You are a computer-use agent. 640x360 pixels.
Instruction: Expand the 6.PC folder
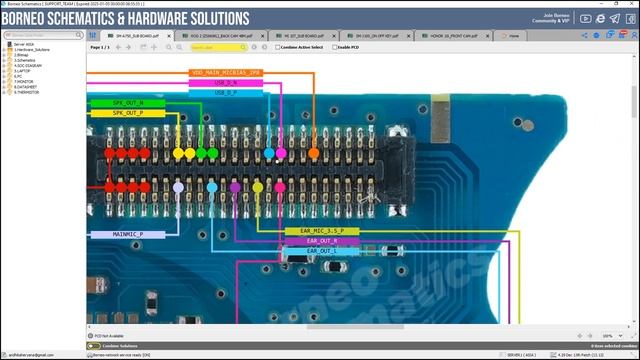tap(4, 76)
